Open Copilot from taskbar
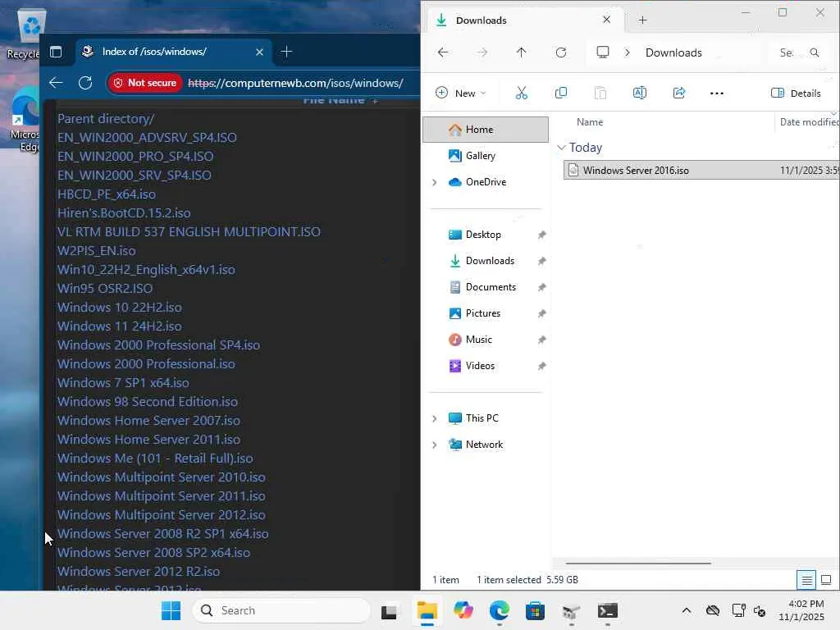 pyautogui.click(x=463, y=610)
